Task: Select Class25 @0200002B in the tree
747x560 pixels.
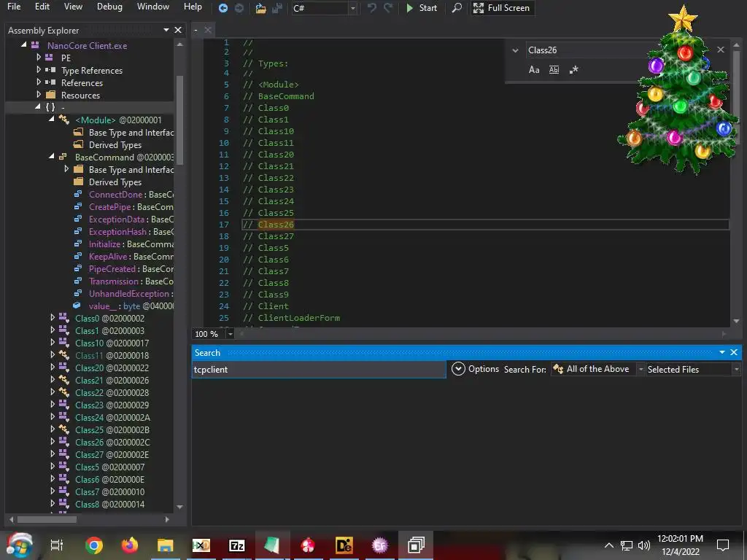Action: point(112,429)
